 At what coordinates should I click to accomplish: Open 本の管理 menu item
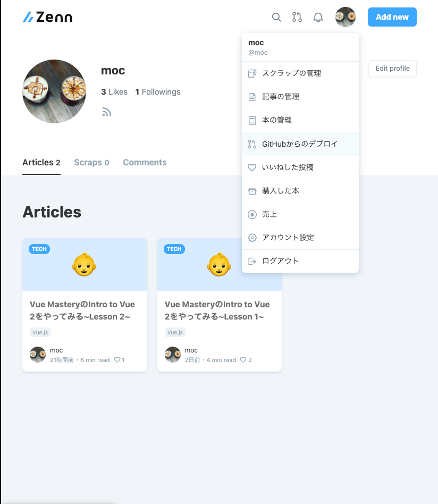300,120
